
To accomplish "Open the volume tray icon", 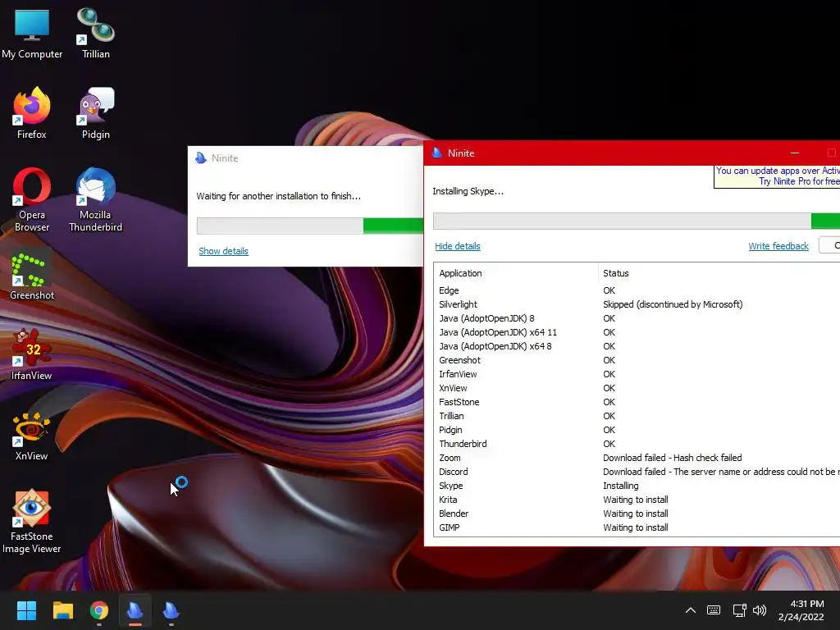I will point(760,610).
